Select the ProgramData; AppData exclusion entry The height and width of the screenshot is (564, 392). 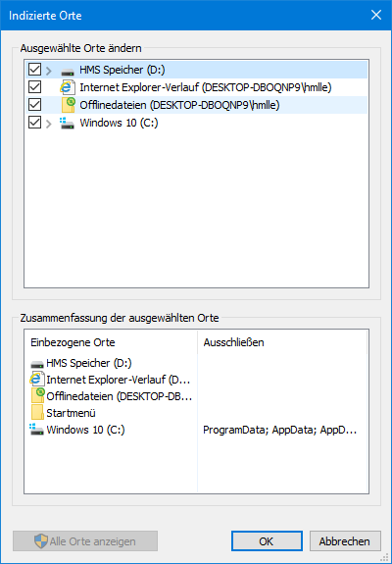click(x=280, y=430)
